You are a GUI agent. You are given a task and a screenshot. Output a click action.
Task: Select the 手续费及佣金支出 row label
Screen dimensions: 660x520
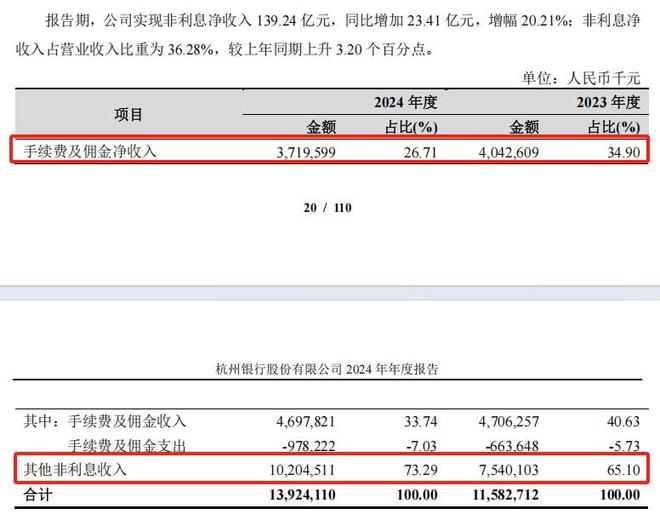pyautogui.click(x=126, y=446)
